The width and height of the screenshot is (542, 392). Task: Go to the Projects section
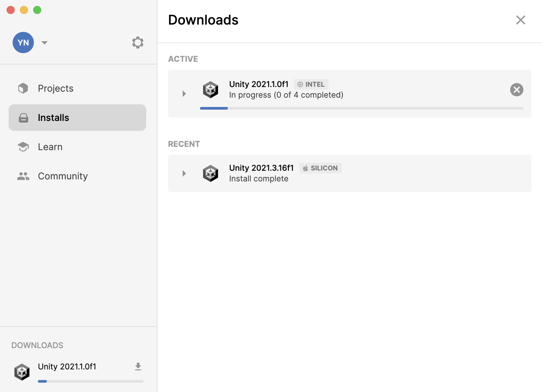55,88
